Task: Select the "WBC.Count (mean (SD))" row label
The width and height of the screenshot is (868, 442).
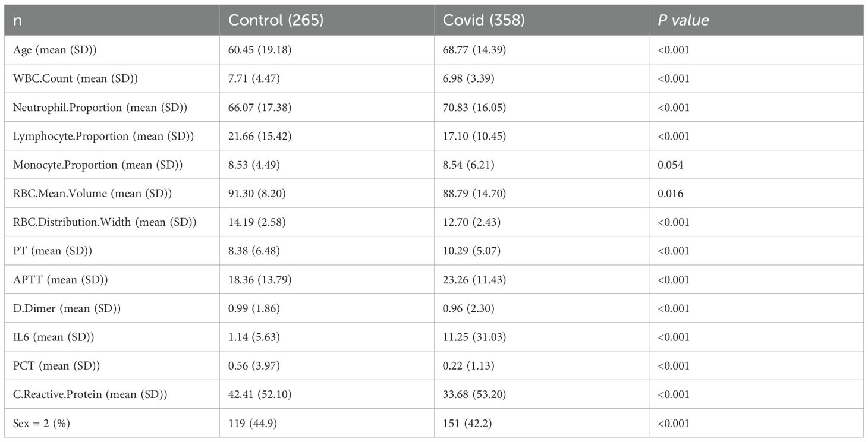Action: click(x=70, y=78)
